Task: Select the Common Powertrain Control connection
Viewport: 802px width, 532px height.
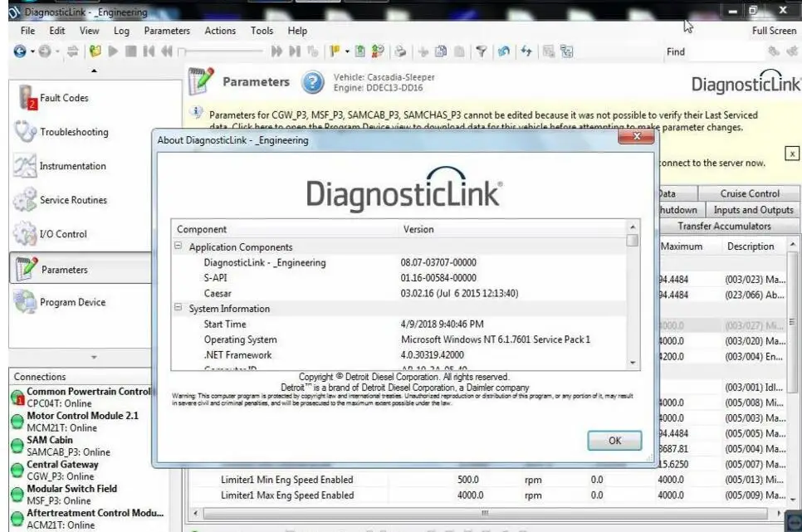Action: (82, 397)
